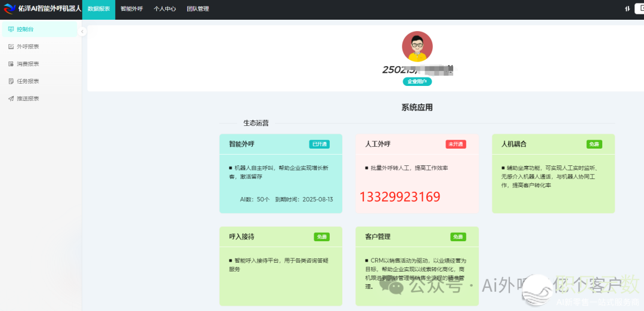
Task: Open 任务报表 in the sidebar
Action: tap(27, 81)
